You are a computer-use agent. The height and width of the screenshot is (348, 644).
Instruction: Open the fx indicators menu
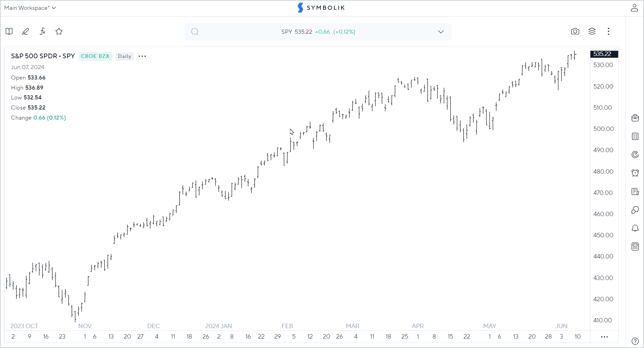click(x=42, y=31)
